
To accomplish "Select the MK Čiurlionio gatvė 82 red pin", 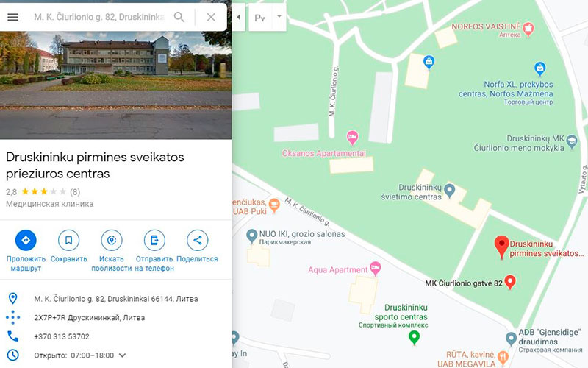I will [509, 282].
